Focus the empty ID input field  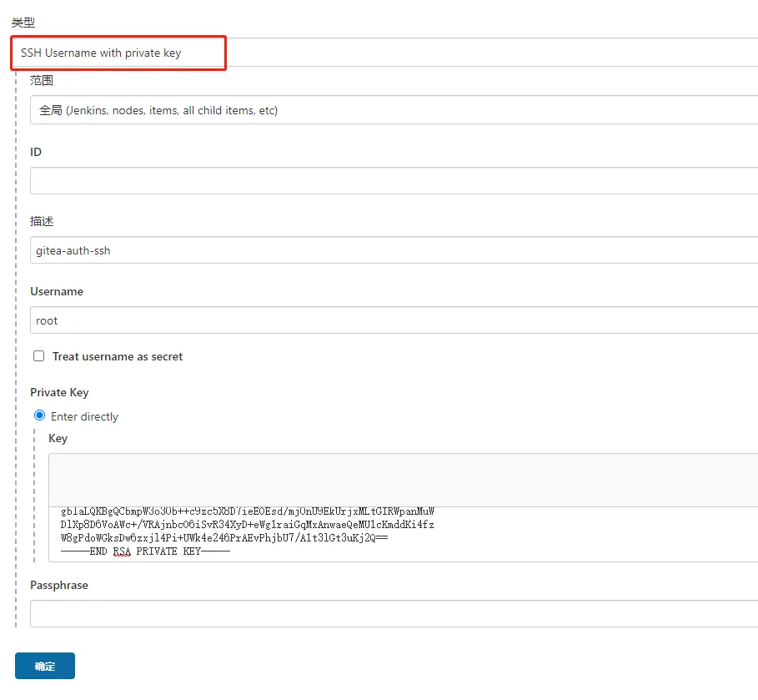tap(392, 180)
